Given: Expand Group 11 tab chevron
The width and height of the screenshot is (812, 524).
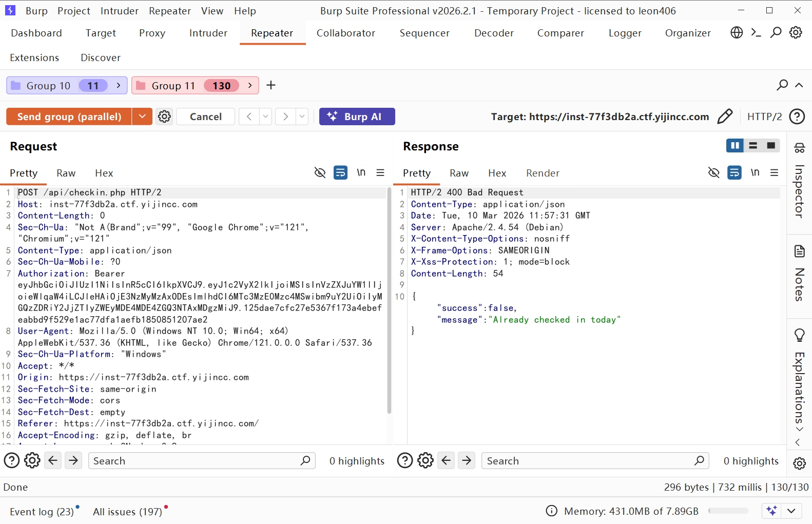Looking at the screenshot, I should click(250, 85).
